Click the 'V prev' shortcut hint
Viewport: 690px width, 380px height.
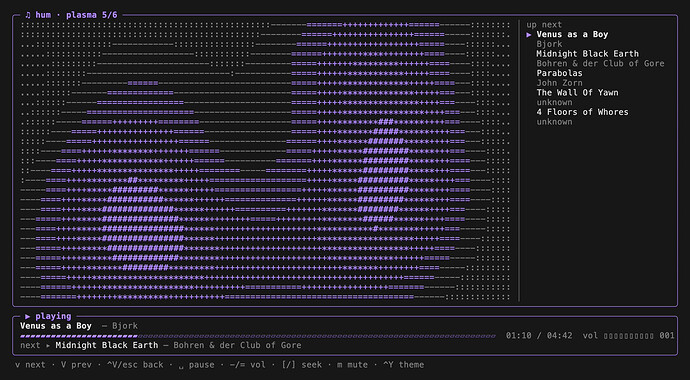[x=77, y=365]
